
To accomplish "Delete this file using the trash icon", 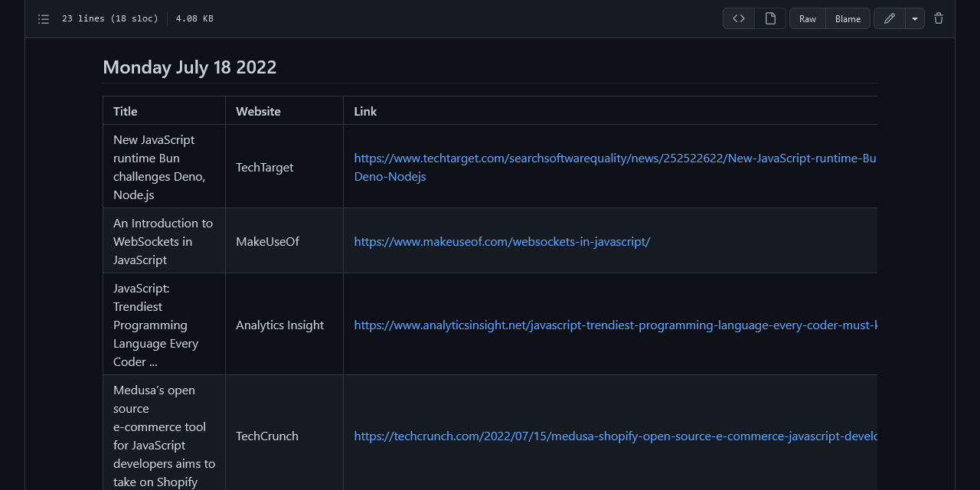I will click(938, 18).
